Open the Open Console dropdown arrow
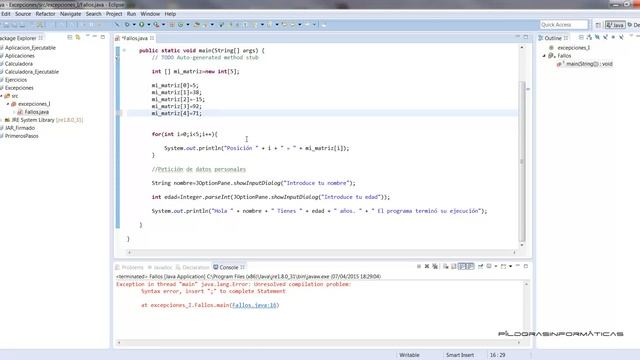This screenshot has height=360, width=640. 511,266
